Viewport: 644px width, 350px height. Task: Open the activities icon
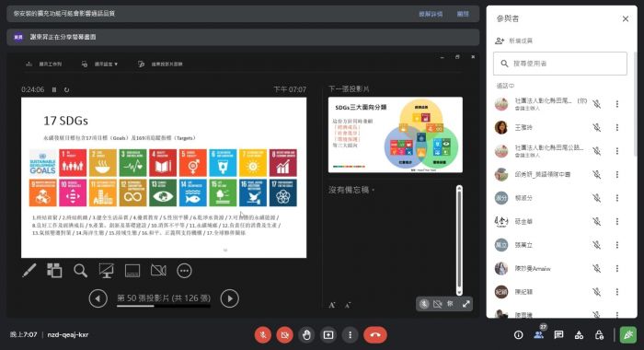(579, 334)
